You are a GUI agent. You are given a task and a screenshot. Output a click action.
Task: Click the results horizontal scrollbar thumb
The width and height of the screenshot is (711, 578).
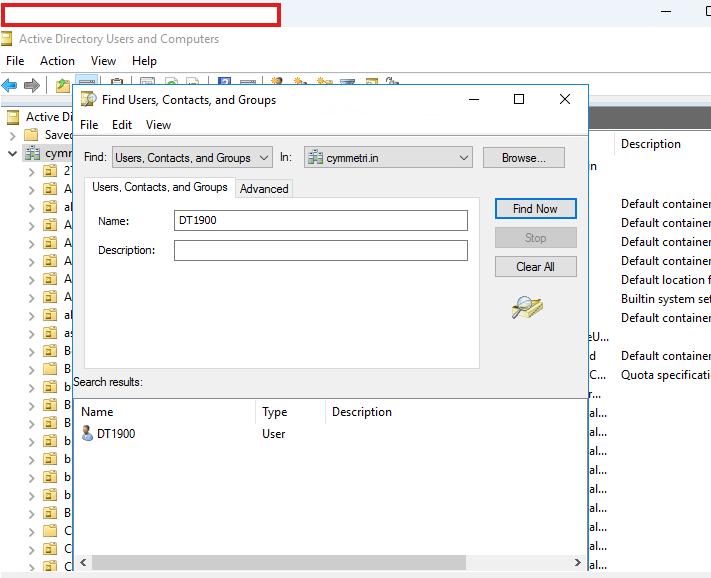click(x=279, y=563)
